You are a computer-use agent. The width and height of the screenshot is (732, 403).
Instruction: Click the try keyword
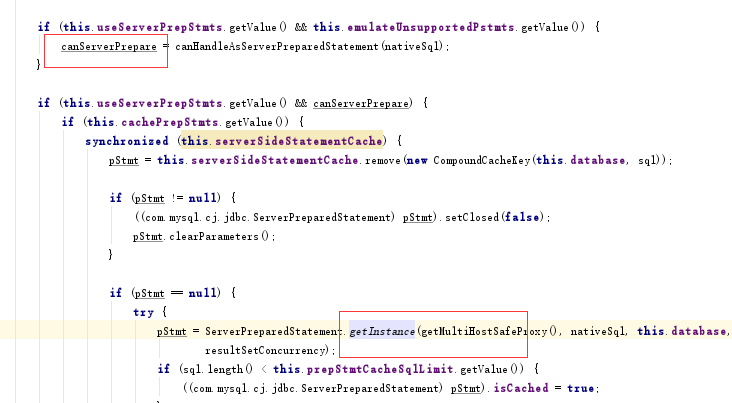coord(143,312)
